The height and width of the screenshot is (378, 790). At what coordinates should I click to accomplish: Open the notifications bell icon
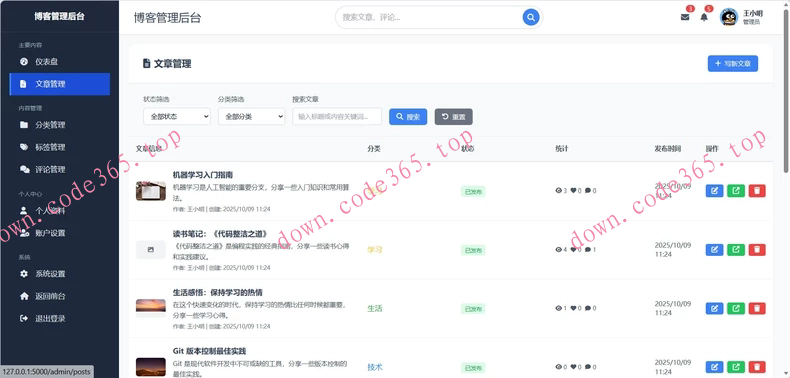pos(704,17)
